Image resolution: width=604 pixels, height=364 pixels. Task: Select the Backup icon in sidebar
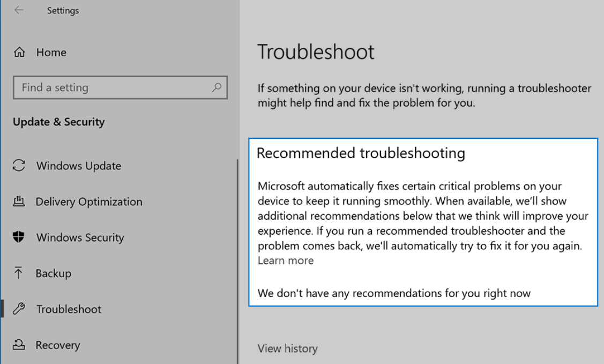tap(19, 273)
